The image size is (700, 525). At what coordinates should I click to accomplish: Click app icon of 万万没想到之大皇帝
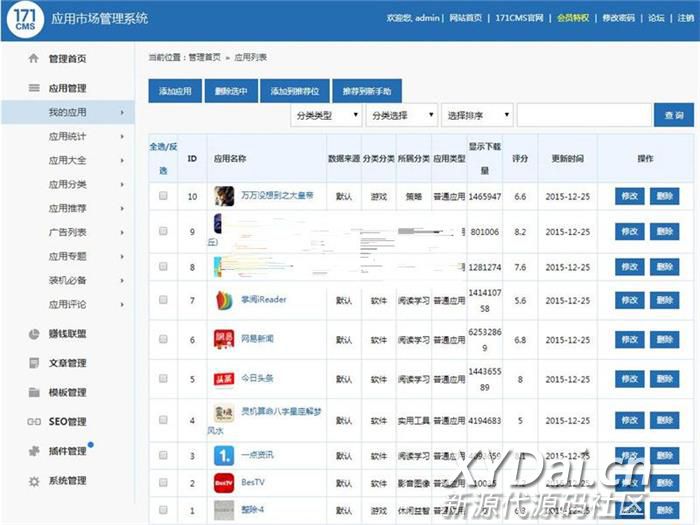[x=224, y=196]
